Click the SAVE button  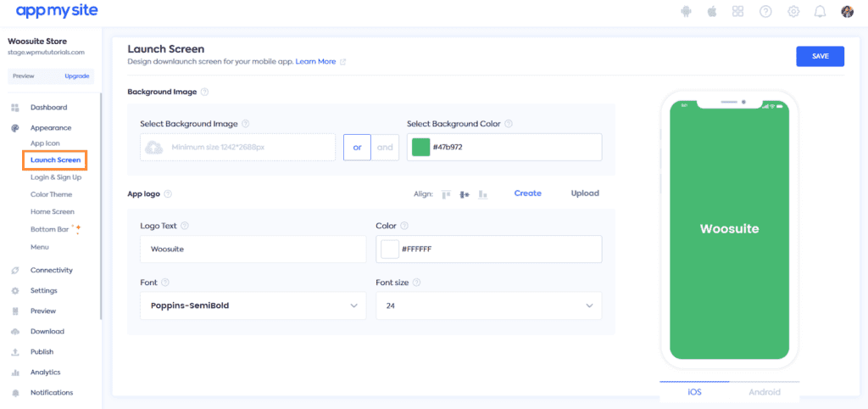[x=820, y=57]
